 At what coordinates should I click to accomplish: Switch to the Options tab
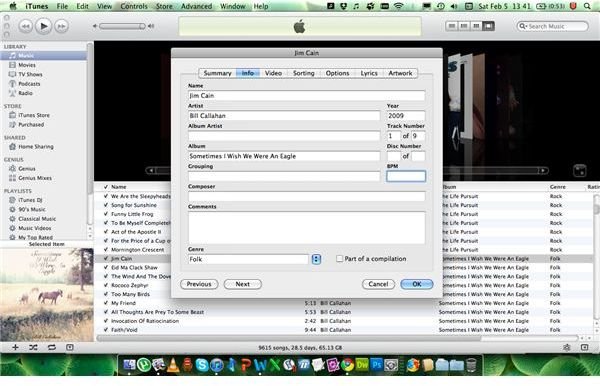[x=337, y=73]
